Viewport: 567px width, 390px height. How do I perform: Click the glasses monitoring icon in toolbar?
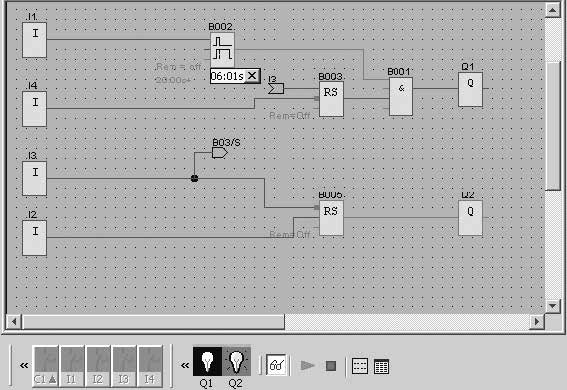click(277, 365)
